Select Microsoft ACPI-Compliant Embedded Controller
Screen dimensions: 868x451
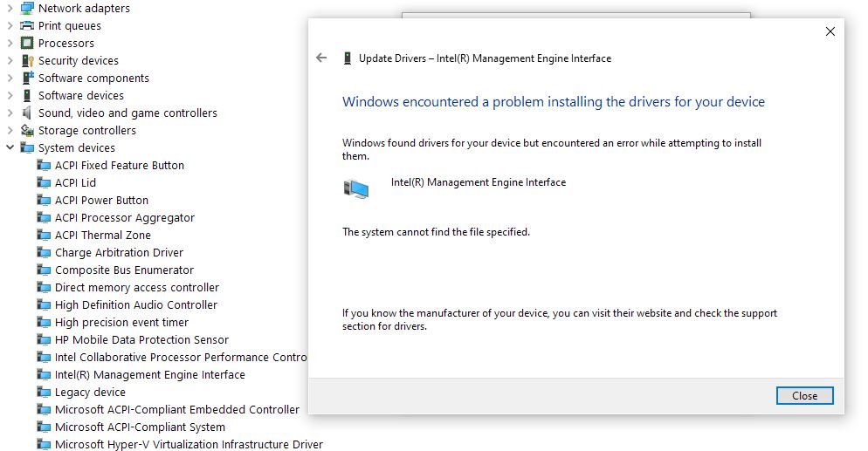[177, 409]
